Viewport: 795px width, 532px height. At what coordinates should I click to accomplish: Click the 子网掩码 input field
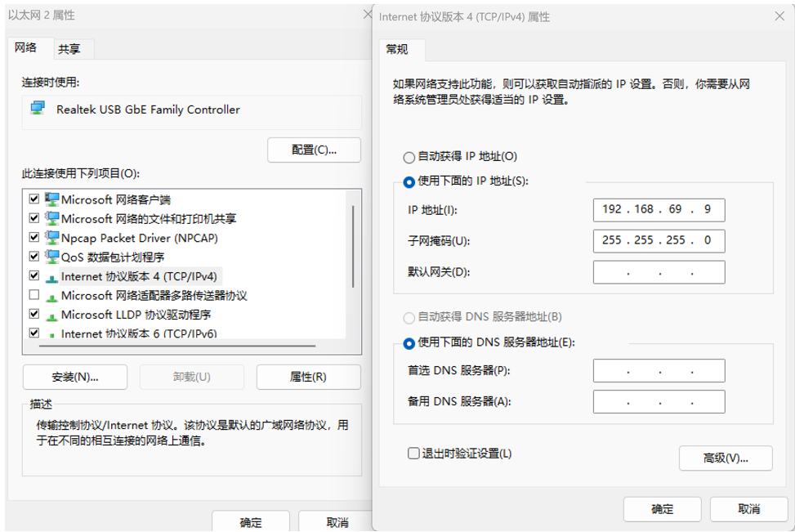659,241
